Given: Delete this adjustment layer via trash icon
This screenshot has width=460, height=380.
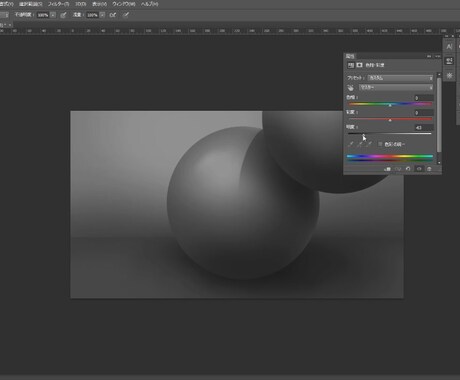Looking at the screenshot, I should pyautogui.click(x=429, y=169).
